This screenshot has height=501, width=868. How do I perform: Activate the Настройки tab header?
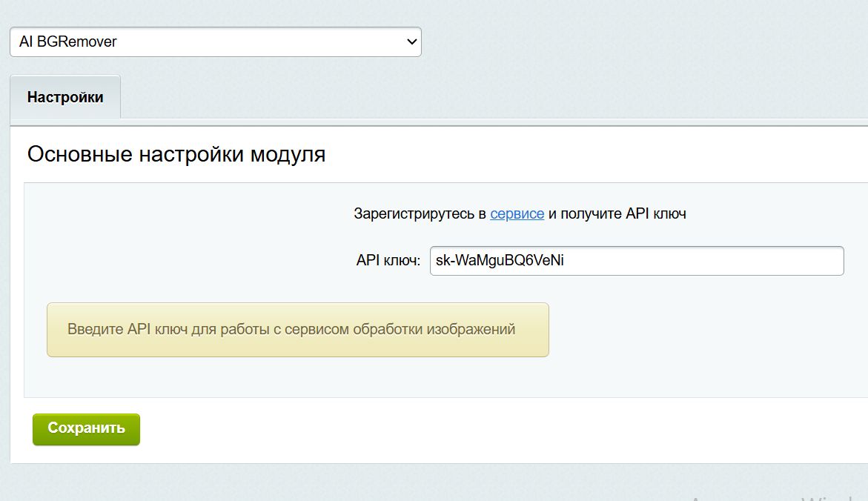point(65,96)
